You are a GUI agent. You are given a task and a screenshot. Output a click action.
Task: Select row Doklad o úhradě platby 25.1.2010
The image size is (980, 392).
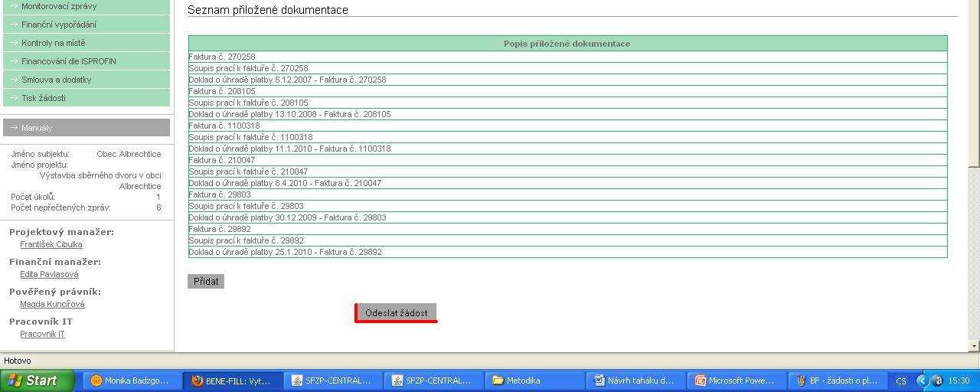[567, 252]
